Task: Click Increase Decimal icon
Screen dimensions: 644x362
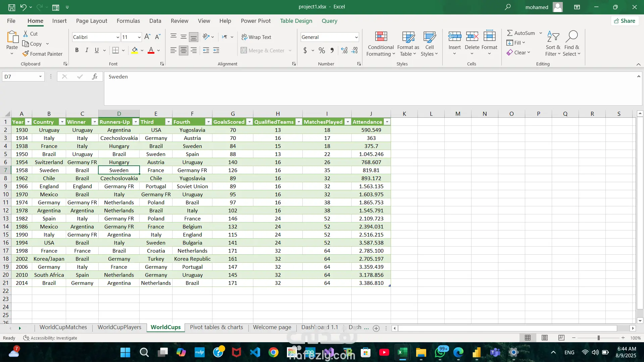Action: tap(344, 50)
